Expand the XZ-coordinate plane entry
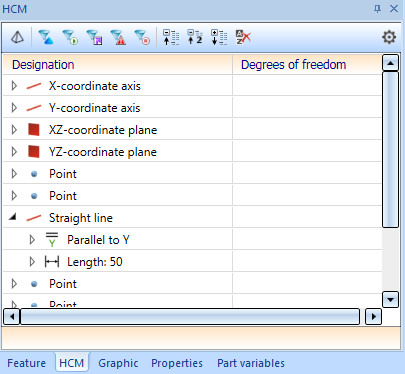Screen dimensions: 405x374 pos(14,130)
